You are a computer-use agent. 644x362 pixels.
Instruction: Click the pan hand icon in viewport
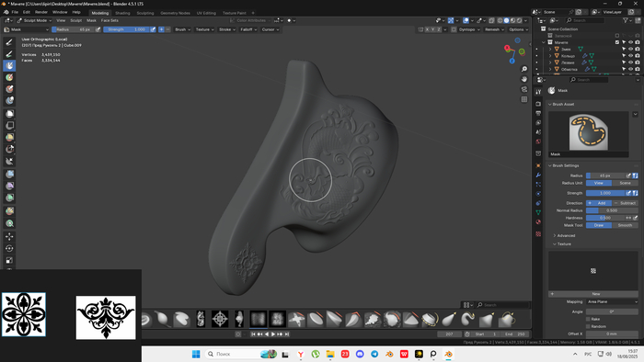pos(524,79)
